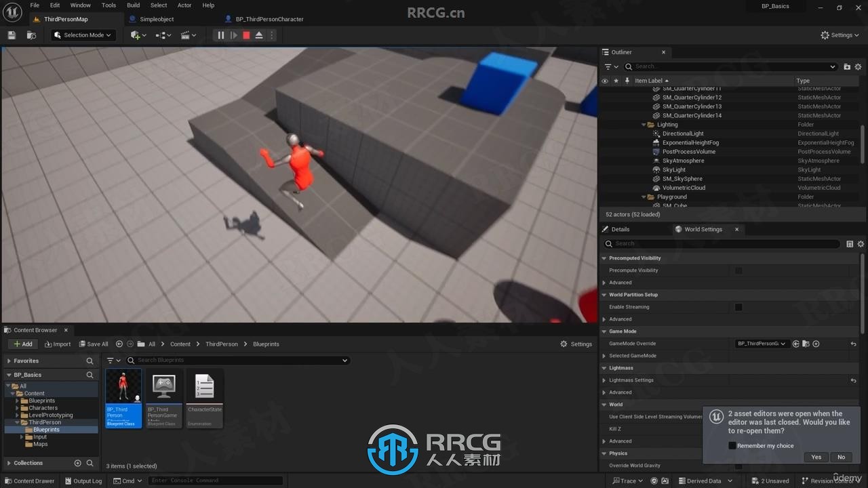868x488 pixels.
Task: Open the Cinematics clapperboard menu
Action: (189, 35)
